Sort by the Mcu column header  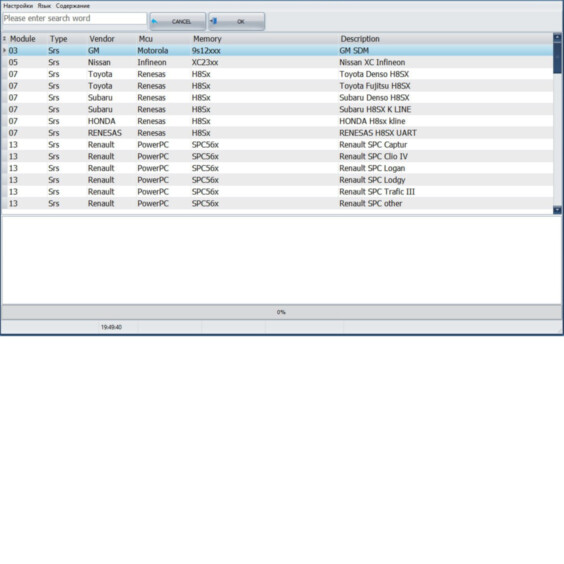(x=146, y=39)
